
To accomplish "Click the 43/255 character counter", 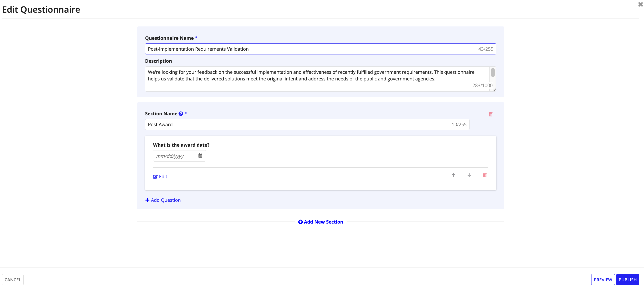I will (486, 49).
